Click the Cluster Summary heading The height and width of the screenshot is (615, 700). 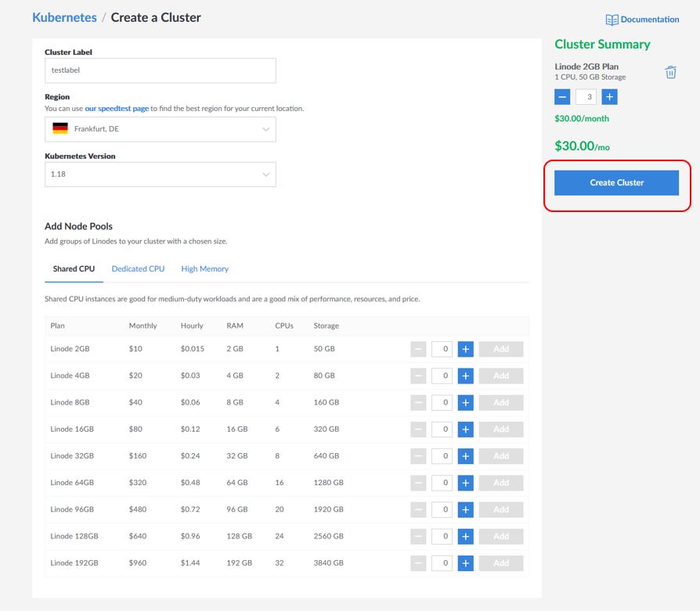pyautogui.click(x=602, y=44)
